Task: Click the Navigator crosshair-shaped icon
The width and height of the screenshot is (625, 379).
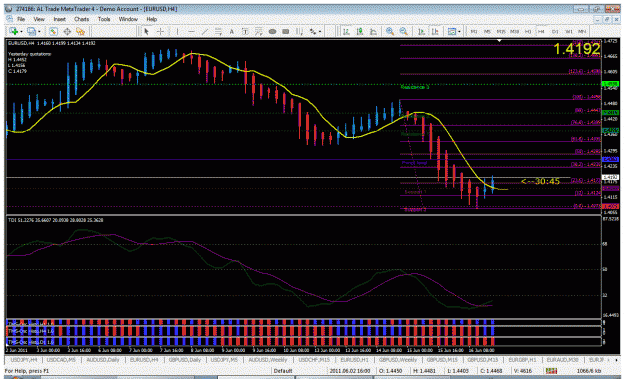Action: [x=67, y=31]
